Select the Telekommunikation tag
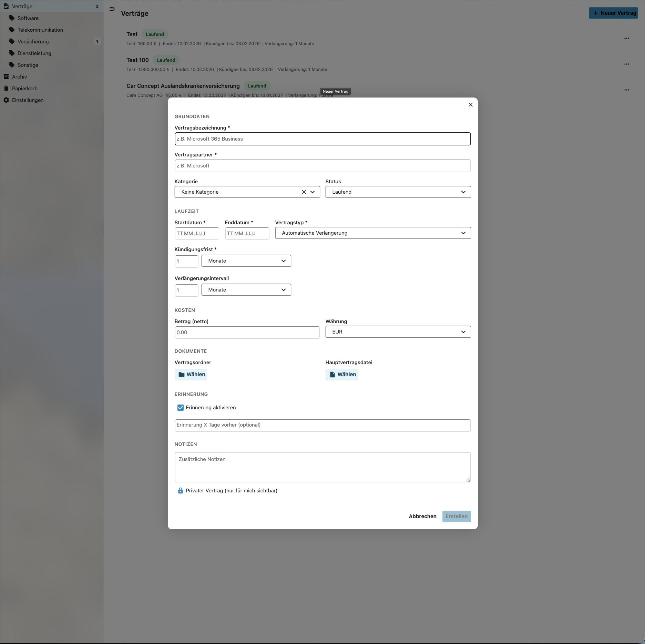Screen dimensions: 645x644 pyautogui.click(x=40, y=30)
